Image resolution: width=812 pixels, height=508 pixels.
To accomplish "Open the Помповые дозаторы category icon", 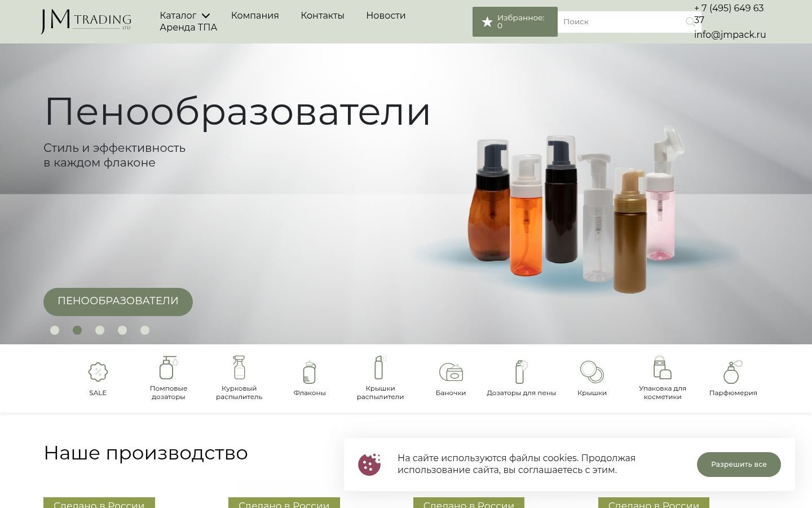I will [168, 367].
